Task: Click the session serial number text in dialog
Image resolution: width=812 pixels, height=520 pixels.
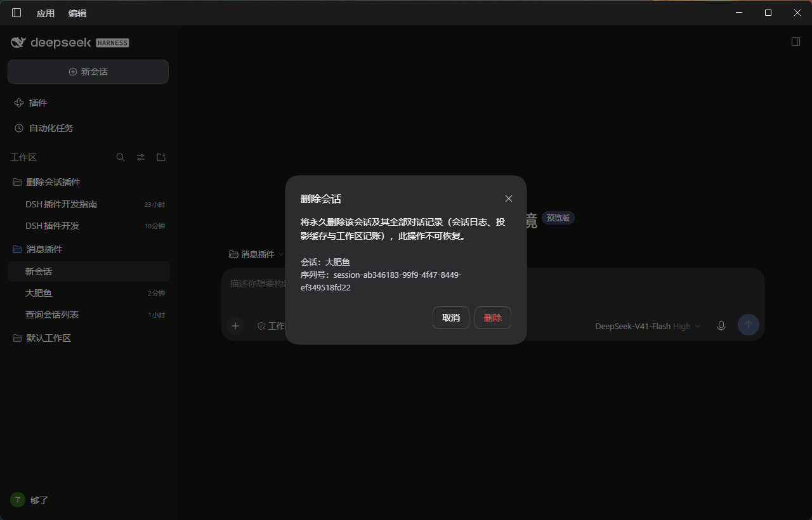Action: tap(381, 281)
